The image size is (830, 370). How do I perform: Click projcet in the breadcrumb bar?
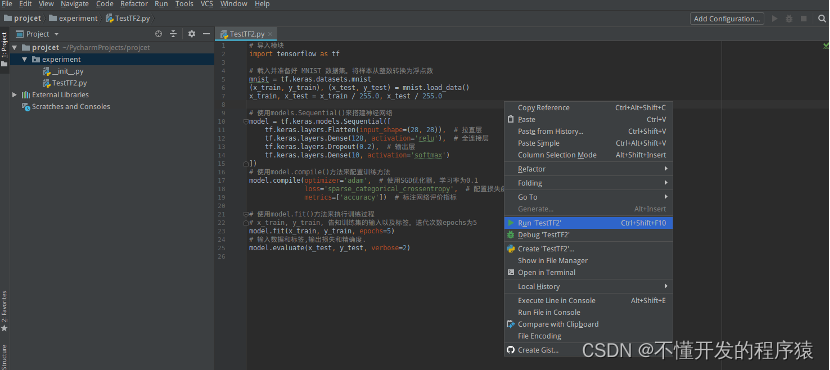pyautogui.click(x=23, y=19)
